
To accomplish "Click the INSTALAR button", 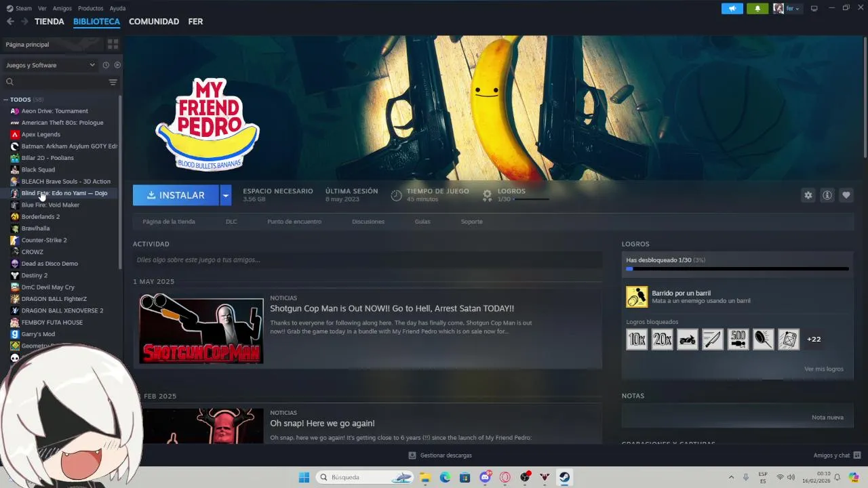I will tap(176, 195).
